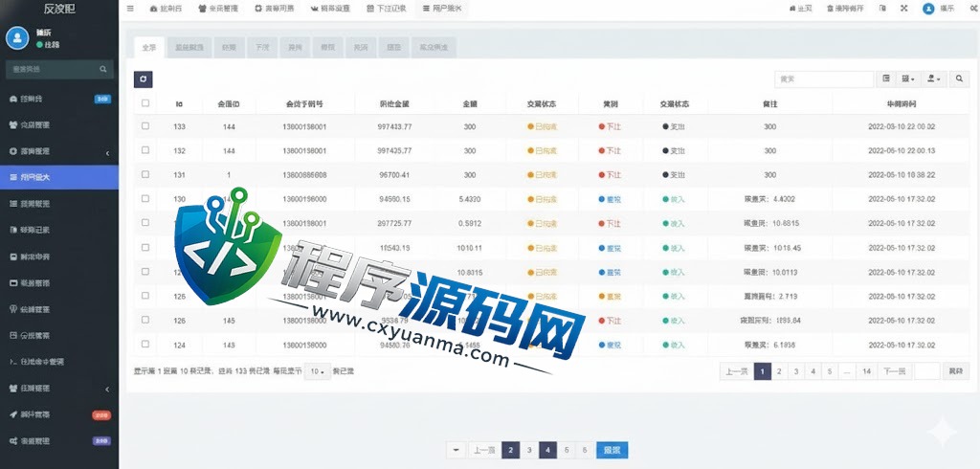Screen dimensions: 980x469
Task: Tick the checkbox for row ID 124
Action: tap(145, 344)
